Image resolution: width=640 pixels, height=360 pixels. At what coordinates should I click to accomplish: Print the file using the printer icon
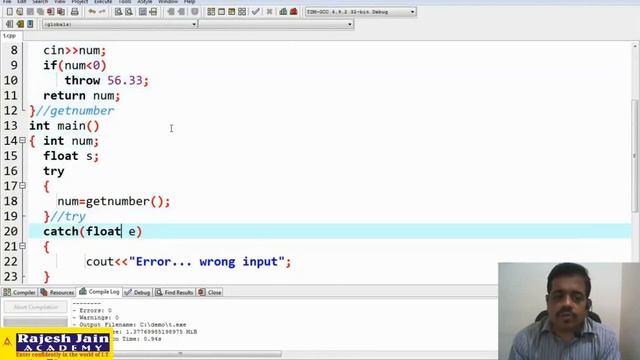click(74, 12)
